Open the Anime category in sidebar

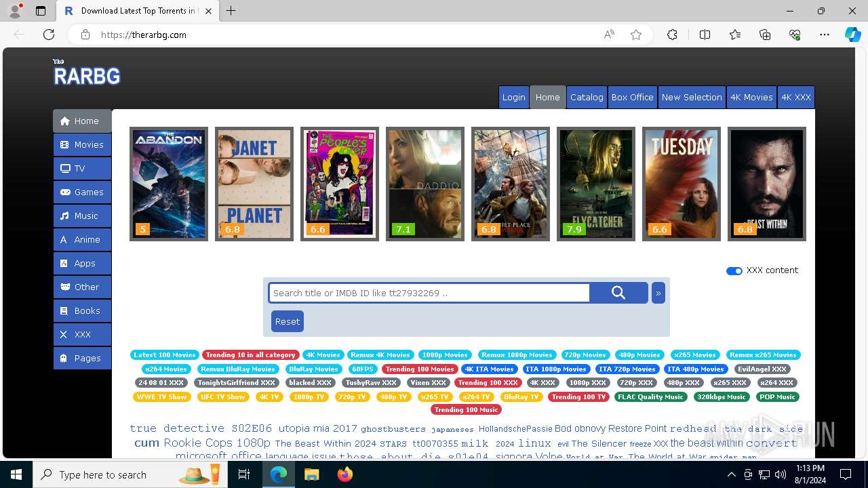(82, 239)
